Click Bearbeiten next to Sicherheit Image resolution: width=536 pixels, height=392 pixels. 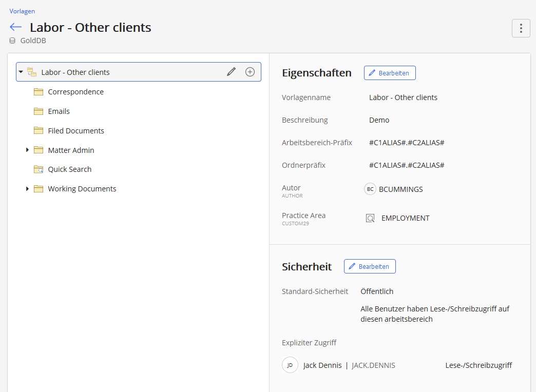370,266
